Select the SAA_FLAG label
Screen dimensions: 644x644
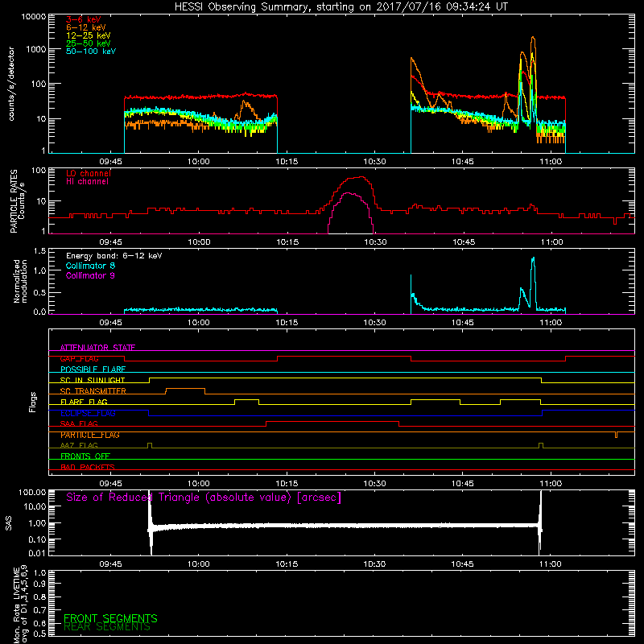pyautogui.click(x=79, y=424)
